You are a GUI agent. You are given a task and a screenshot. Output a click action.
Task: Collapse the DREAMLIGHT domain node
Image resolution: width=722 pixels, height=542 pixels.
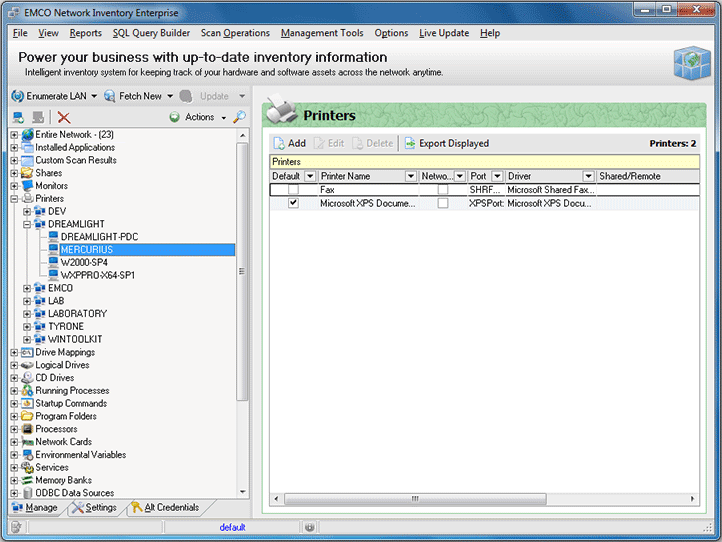[27, 224]
